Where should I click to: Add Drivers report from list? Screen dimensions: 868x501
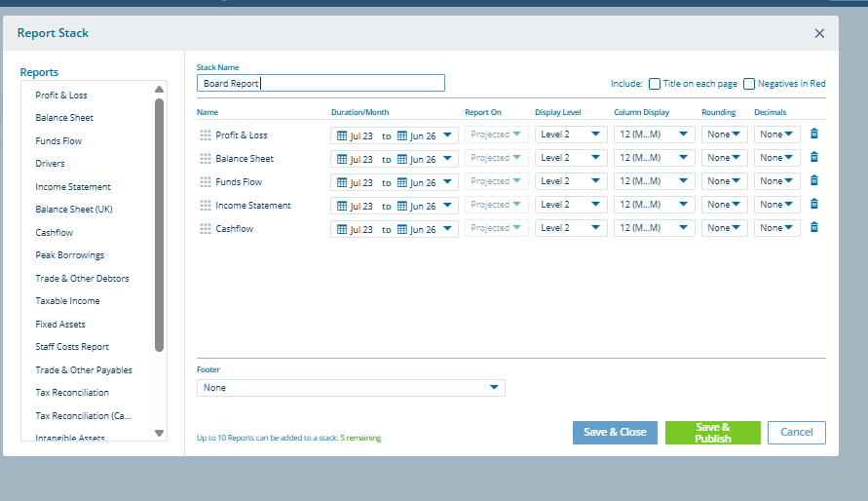pyautogui.click(x=50, y=164)
